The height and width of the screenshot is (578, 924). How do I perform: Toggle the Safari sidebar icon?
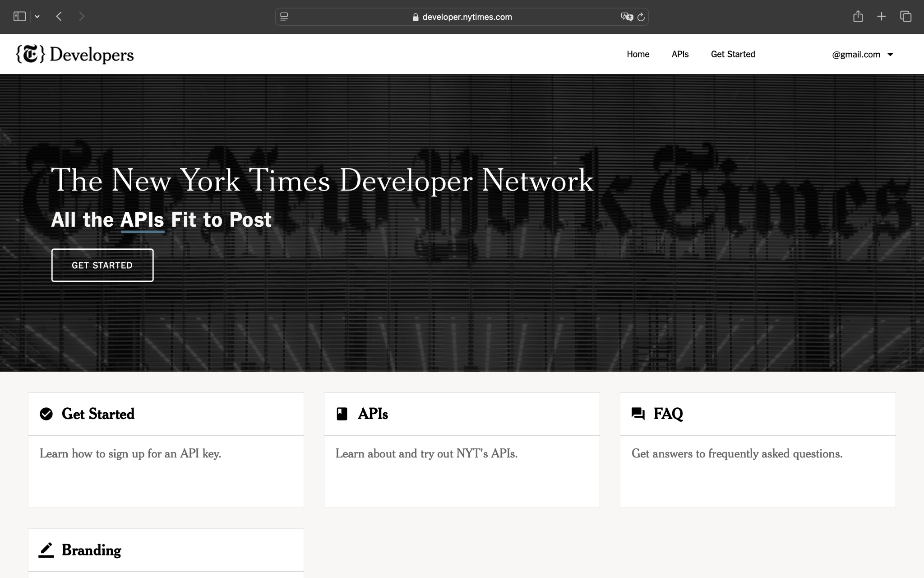(x=19, y=17)
